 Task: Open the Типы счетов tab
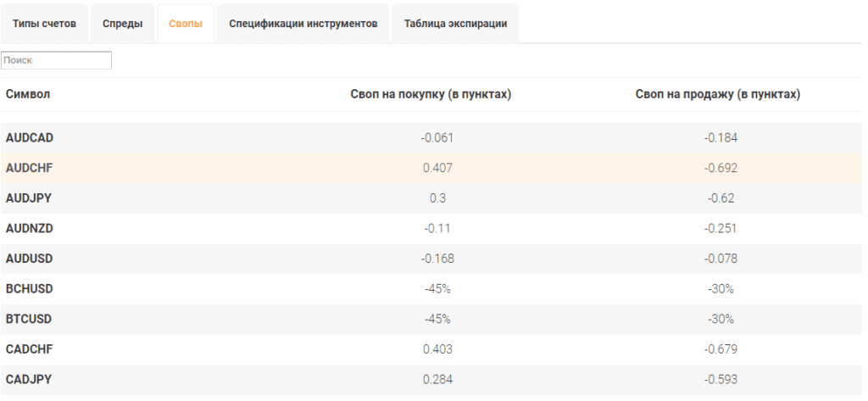pos(44,24)
